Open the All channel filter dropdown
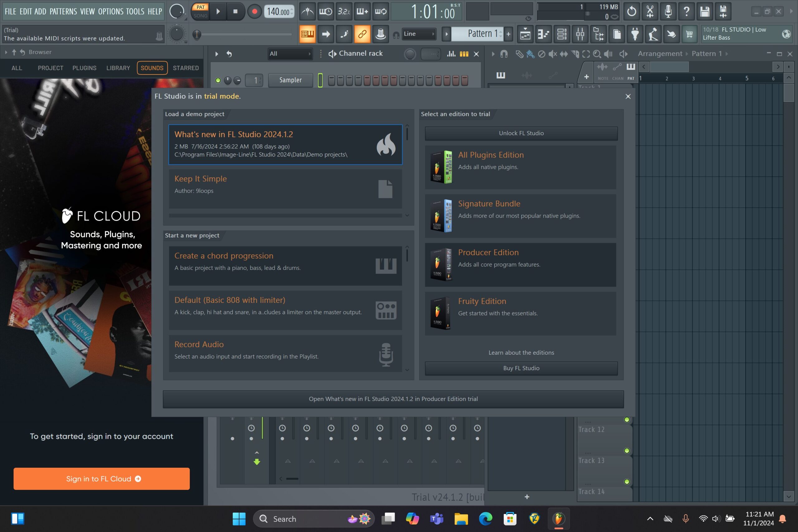Viewport: 798px width, 532px height. coord(290,54)
